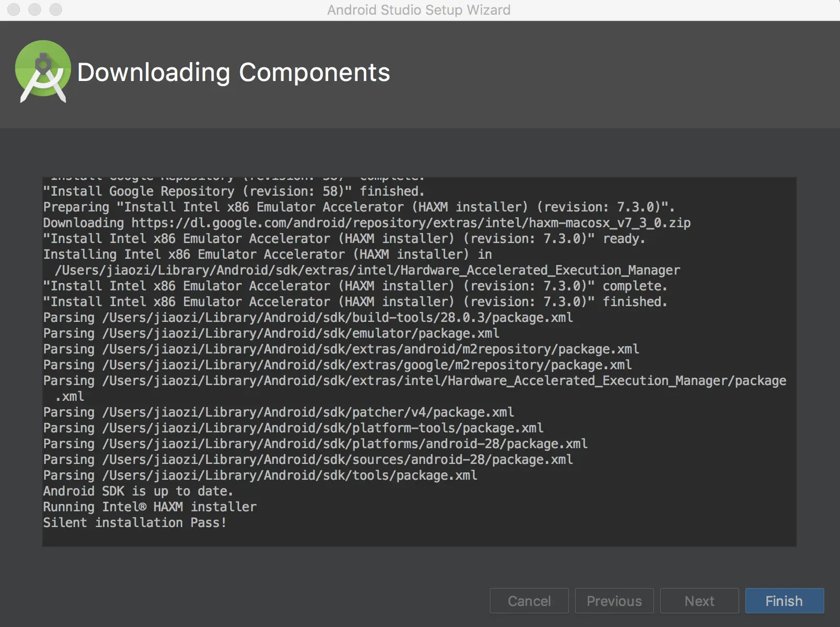Click the Parsing extras/android/m2repository line
The height and width of the screenshot is (627, 840).
coord(341,349)
